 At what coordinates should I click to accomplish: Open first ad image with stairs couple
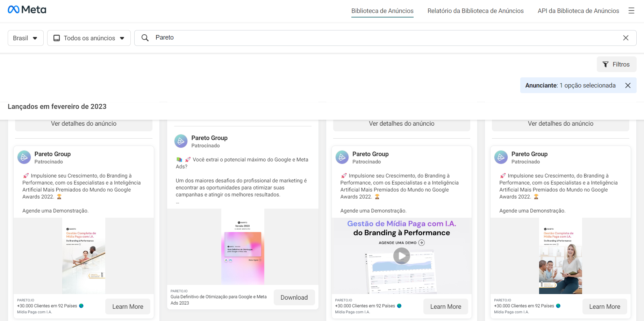84,256
